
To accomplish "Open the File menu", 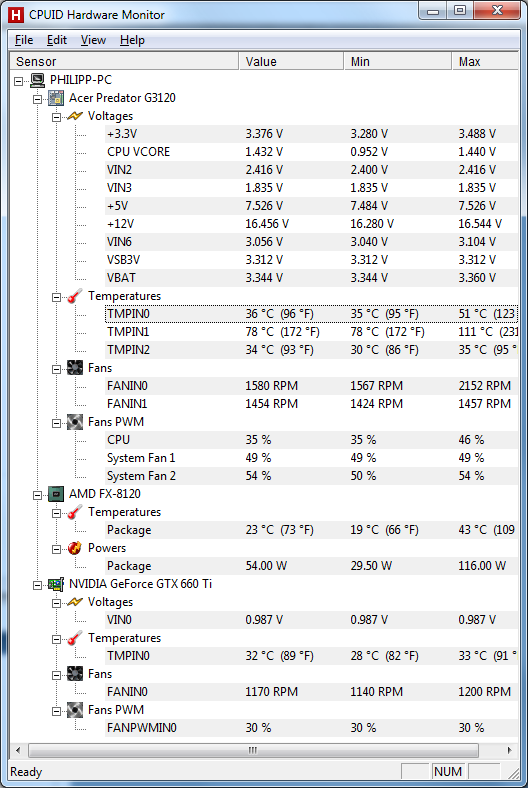I will coord(24,40).
